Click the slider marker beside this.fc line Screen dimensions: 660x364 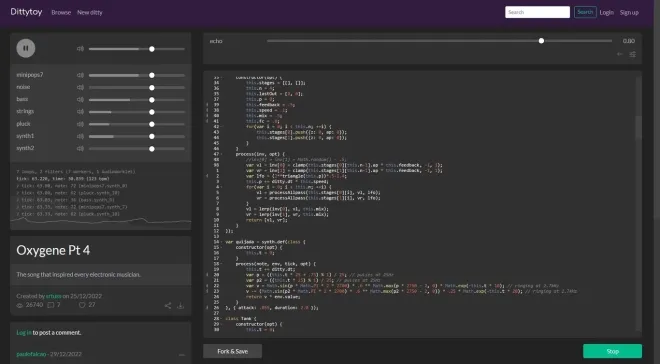[207, 121]
